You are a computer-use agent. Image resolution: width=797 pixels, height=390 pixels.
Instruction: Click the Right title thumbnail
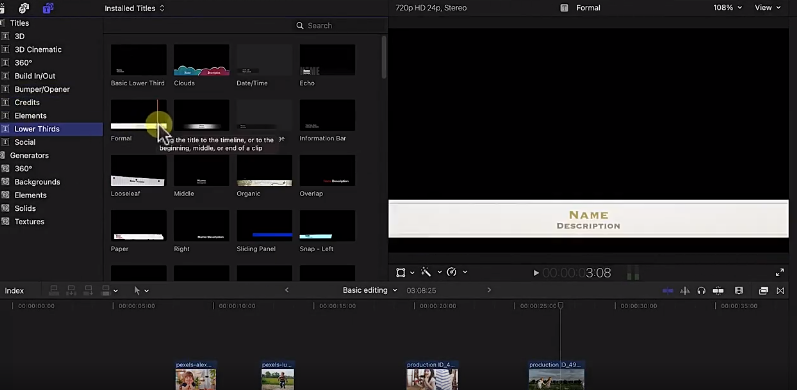(x=201, y=226)
